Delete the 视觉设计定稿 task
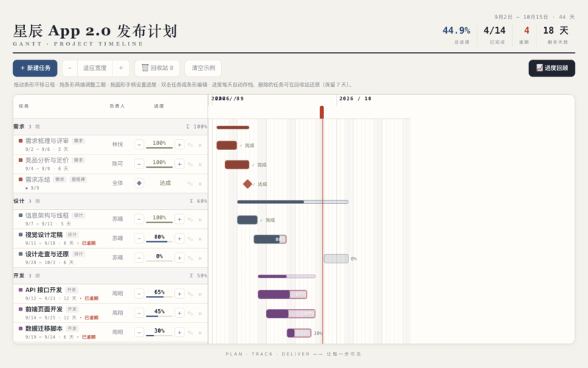Image resolution: width=588 pixels, height=368 pixels. point(200,238)
